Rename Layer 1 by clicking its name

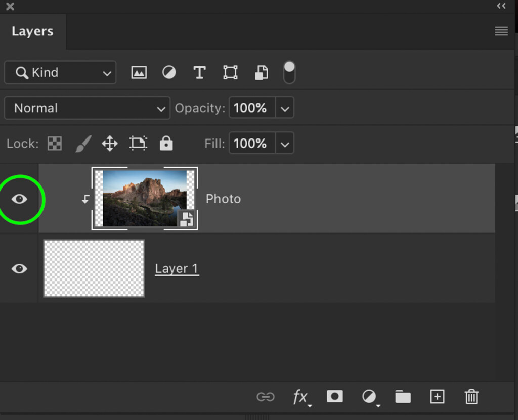pyautogui.click(x=177, y=268)
